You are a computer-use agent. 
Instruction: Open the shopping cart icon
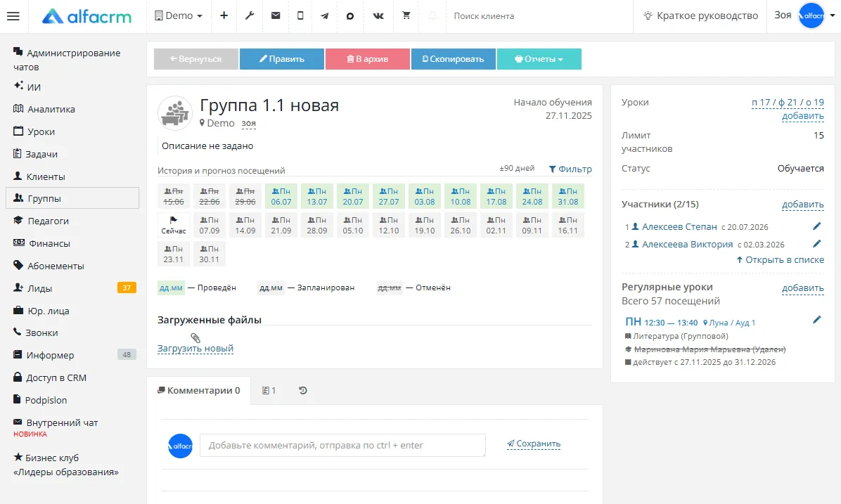tap(406, 15)
